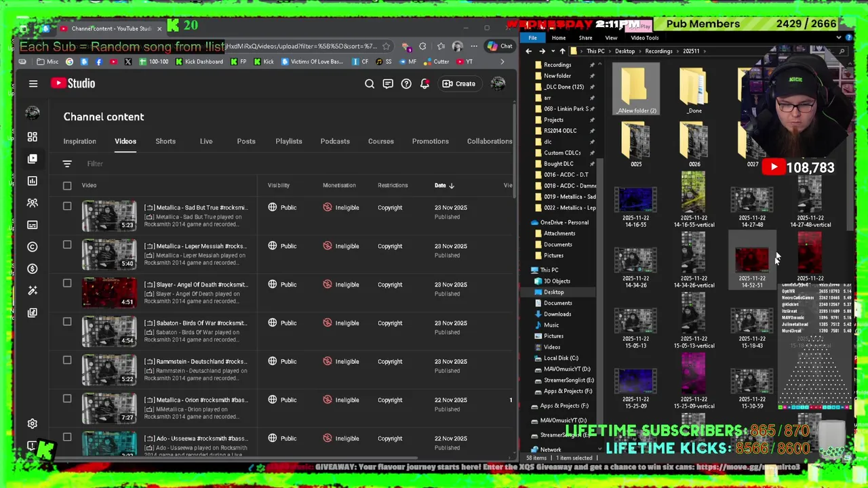Click the Create button
Screen dimensions: 868x488
tap(459, 83)
